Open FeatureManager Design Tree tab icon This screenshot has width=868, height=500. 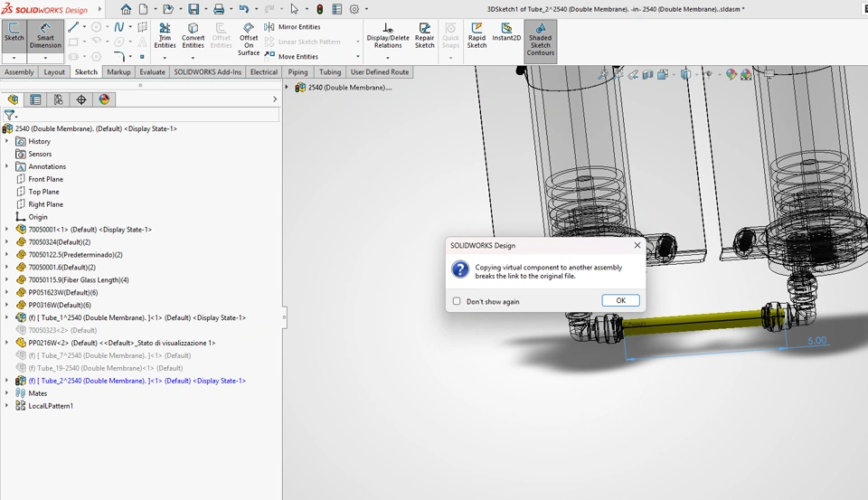[x=14, y=99]
